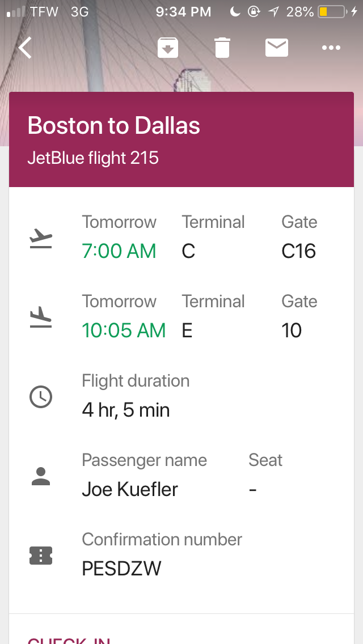
Task: Mark message as unread envelope icon
Action: click(x=277, y=48)
